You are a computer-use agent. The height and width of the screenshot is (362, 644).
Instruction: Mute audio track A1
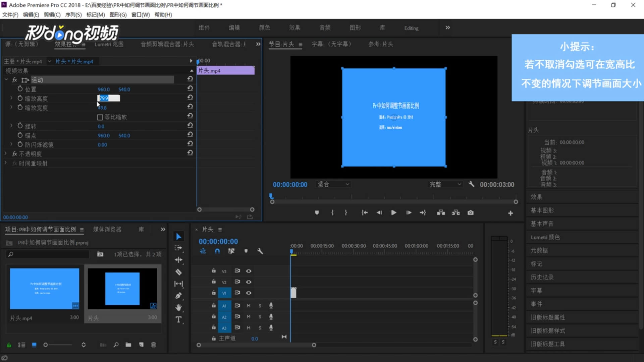pos(249,306)
